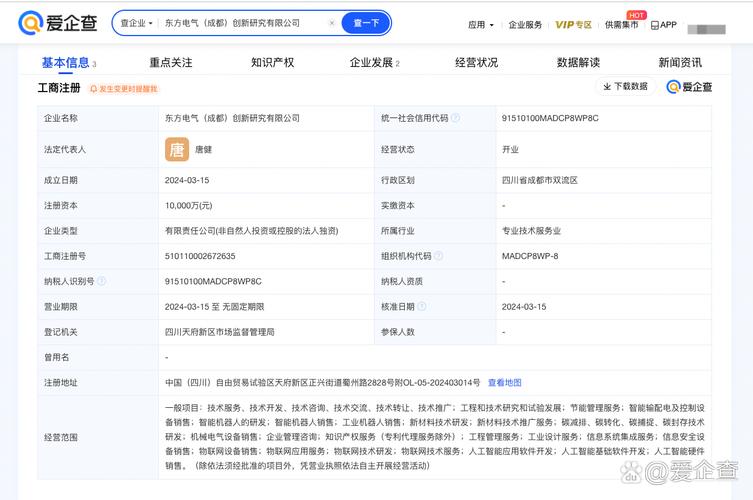This screenshot has height=500, width=753.
Task: Open the 企业服务 menu item
Action: pos(525,25)
